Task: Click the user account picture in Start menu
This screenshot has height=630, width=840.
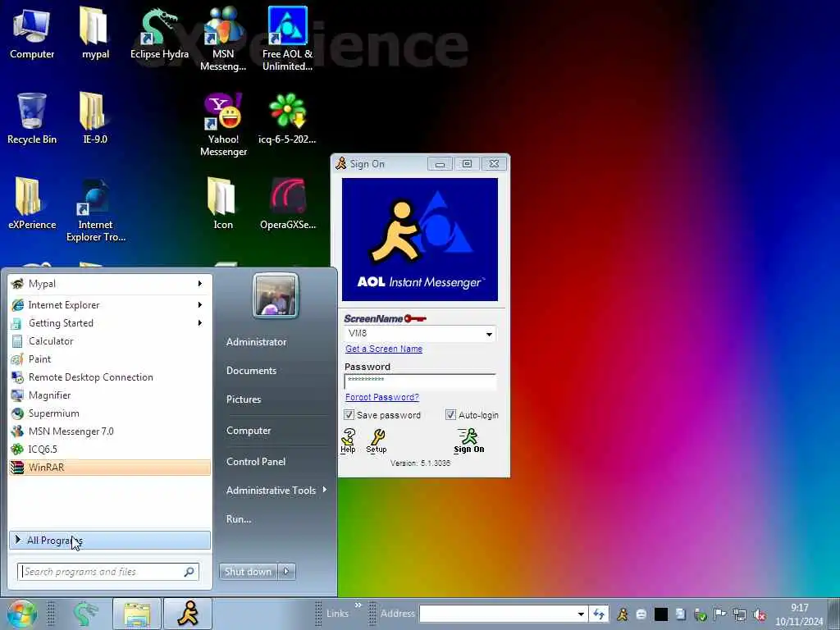Action: click(276, 295)
